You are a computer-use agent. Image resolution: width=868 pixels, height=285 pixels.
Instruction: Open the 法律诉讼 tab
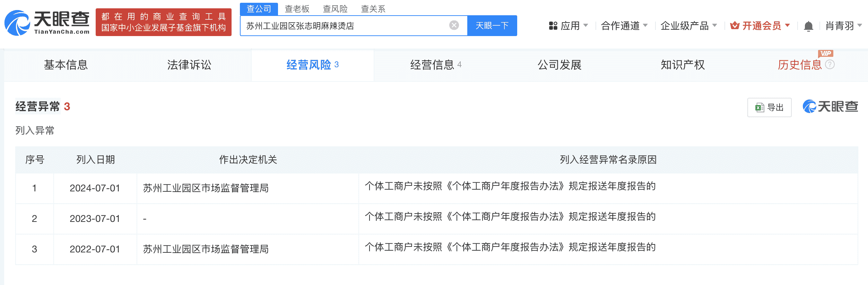[189, 65]
